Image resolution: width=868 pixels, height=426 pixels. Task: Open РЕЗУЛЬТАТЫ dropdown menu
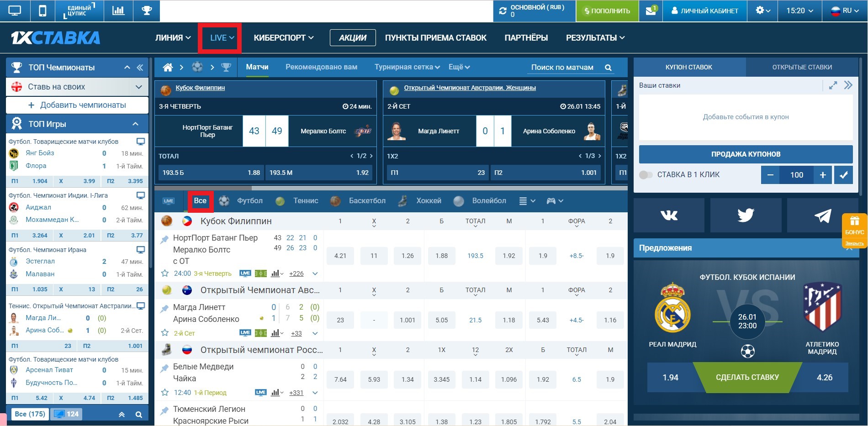[595, 38]
